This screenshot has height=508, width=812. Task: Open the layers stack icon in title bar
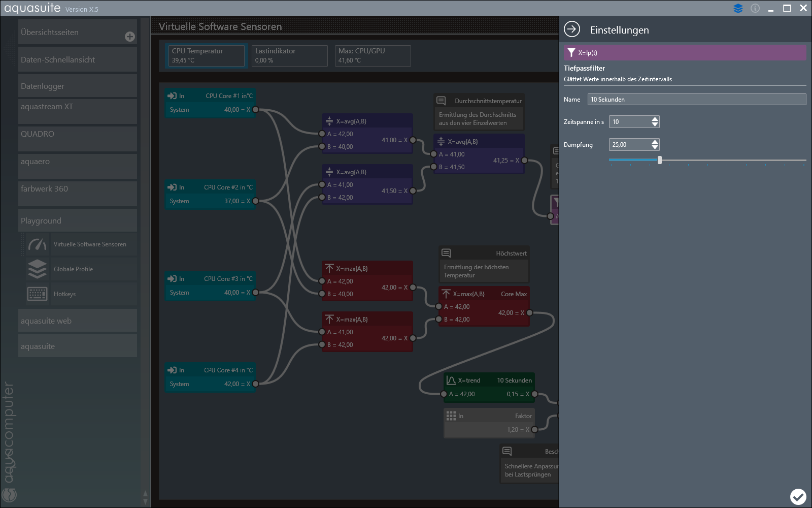click(738, 8)
